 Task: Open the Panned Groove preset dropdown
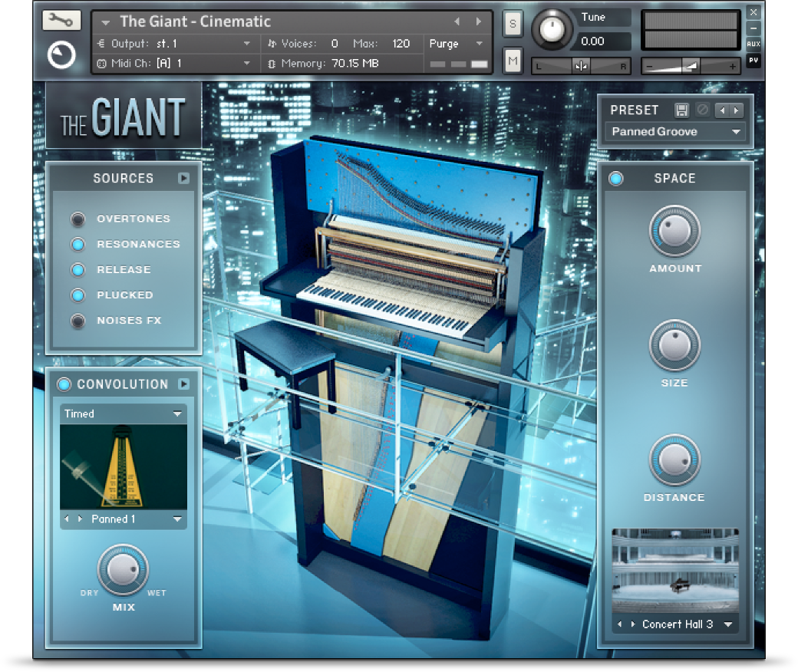(675, 132)
